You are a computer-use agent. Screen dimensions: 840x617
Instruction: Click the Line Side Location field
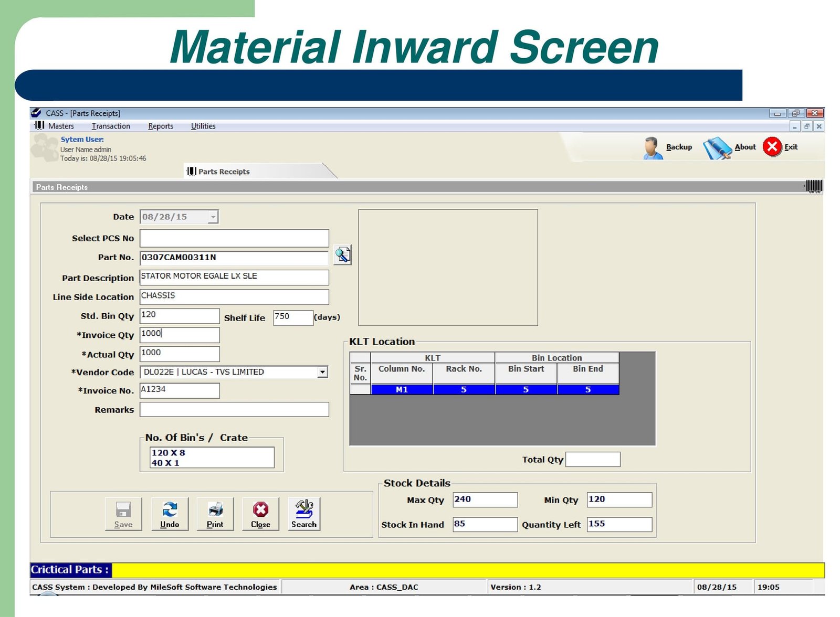tap(234, 296)
